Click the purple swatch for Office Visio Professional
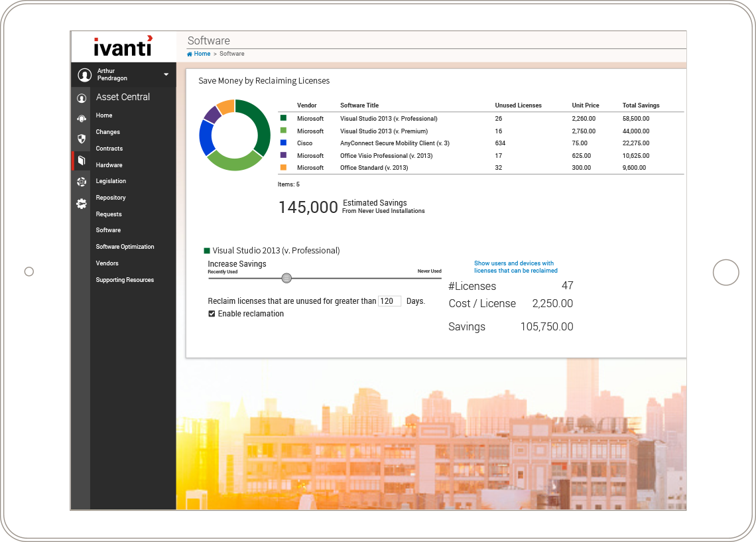The height and width of the screenshot is (542, 756). (284, 155)
